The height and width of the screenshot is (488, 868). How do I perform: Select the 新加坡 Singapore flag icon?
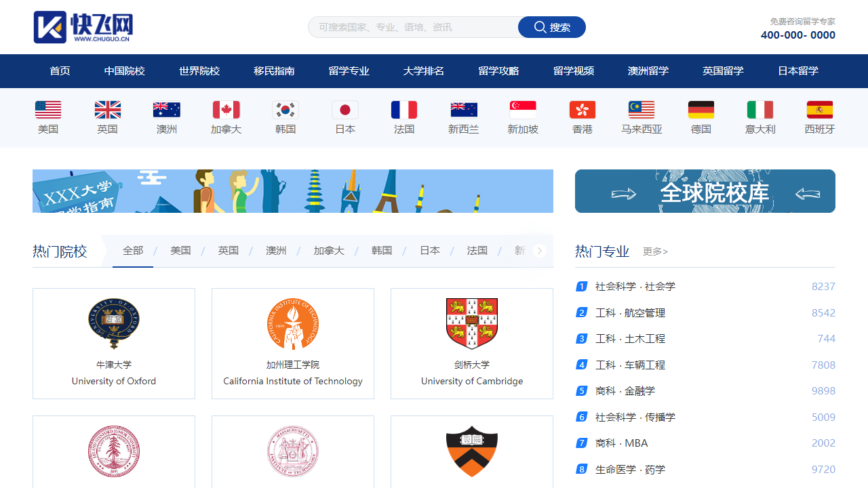522,109
